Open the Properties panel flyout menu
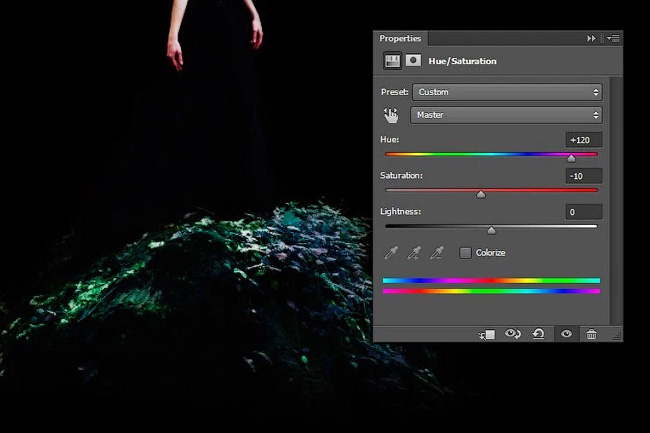The height and width of the screenshot is (433, 650). point(613,39)
